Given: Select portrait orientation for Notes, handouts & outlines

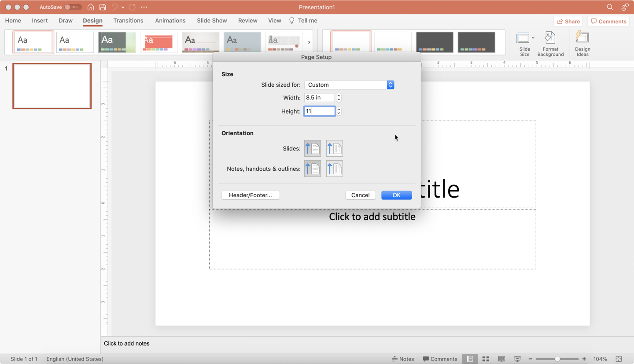Looking at the screenshot, I should (x=313, y=169).
